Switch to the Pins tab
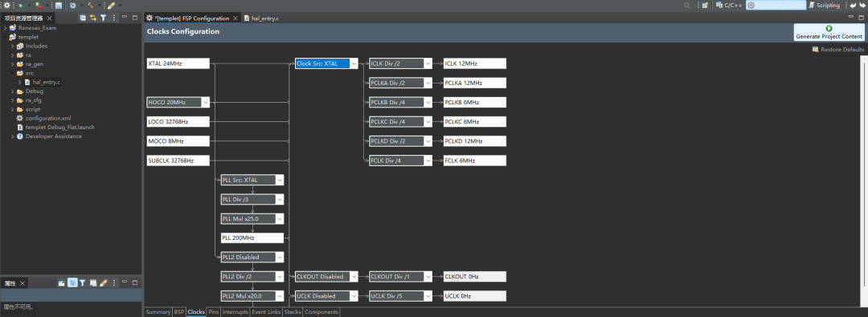 pyautogui.click(x=214, y=312)
